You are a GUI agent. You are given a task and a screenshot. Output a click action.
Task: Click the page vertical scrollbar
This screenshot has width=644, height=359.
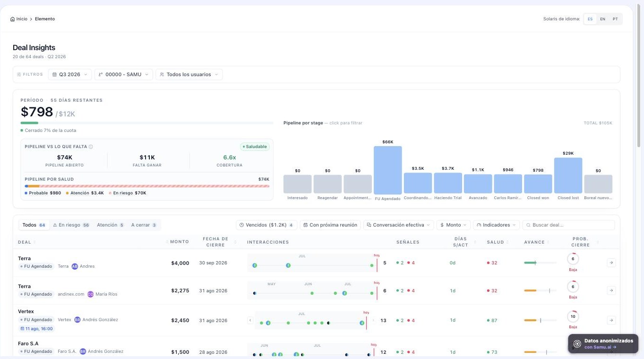click(x=638, y=76)
